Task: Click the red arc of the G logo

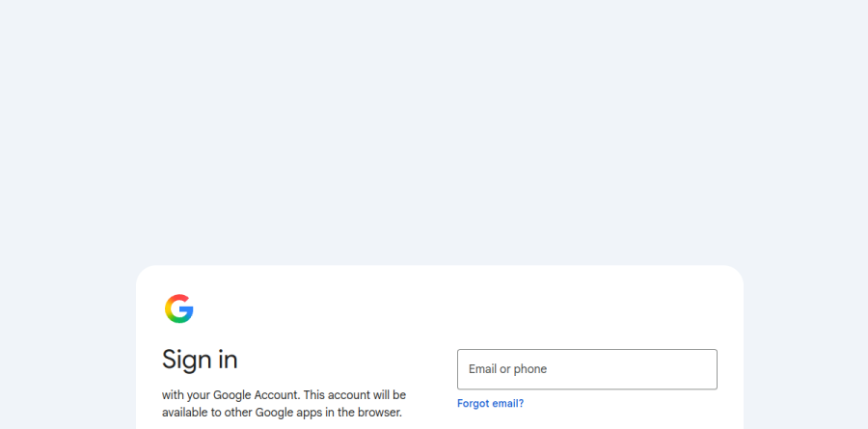Action: pos(177,298)
